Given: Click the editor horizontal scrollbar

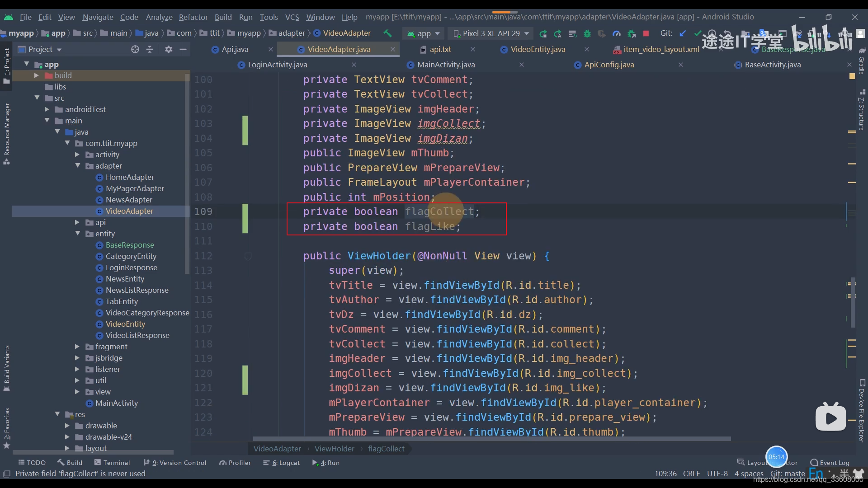Looking at the screenshot, I should pyautogui.click(x=492, y=439).
